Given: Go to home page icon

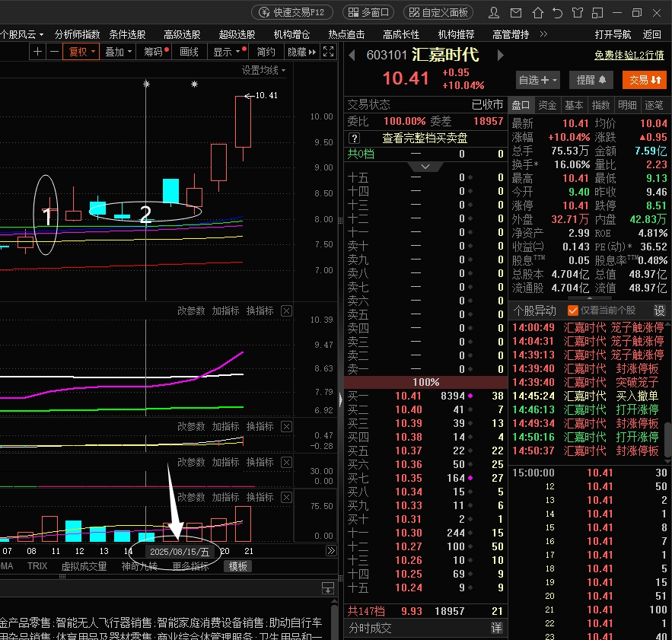Looking at the screenshot, I should [x=537, y=12].
